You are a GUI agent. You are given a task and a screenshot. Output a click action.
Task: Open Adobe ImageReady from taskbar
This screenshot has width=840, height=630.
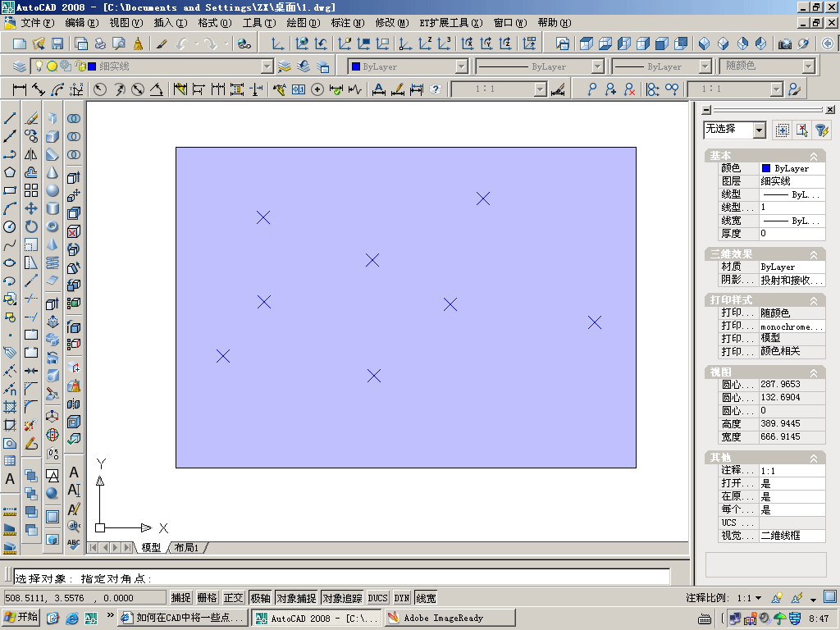450,618
